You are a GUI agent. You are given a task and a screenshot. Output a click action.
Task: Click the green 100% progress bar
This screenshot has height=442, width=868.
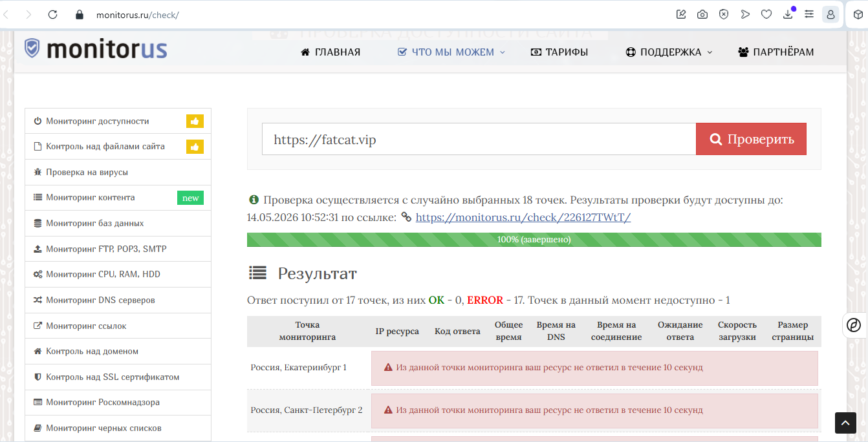click(534, 239)
